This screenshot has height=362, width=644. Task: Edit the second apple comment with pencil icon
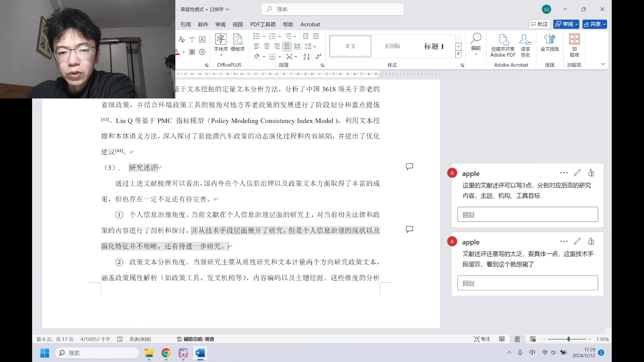pos(578,241)
